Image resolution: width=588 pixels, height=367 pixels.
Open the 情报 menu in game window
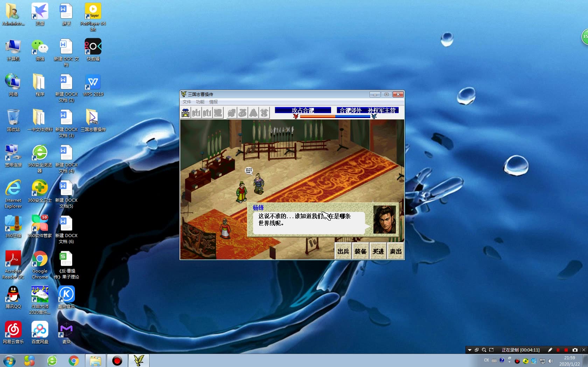(213, 102)
